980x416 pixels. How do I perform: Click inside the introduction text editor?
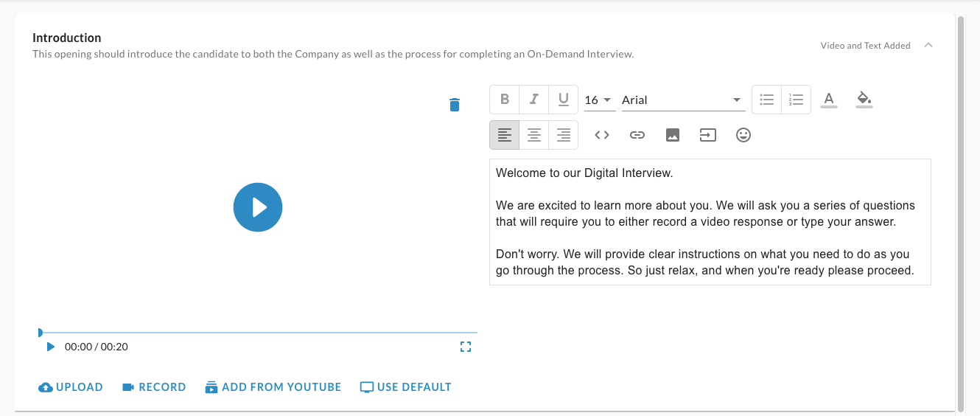(x=710, y=222)
